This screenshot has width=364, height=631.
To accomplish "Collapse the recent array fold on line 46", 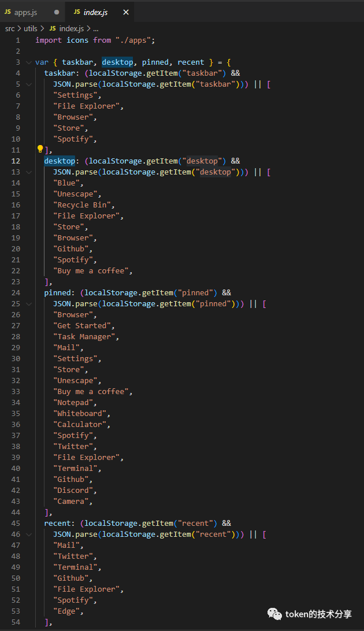I will (x=28, y=535).
